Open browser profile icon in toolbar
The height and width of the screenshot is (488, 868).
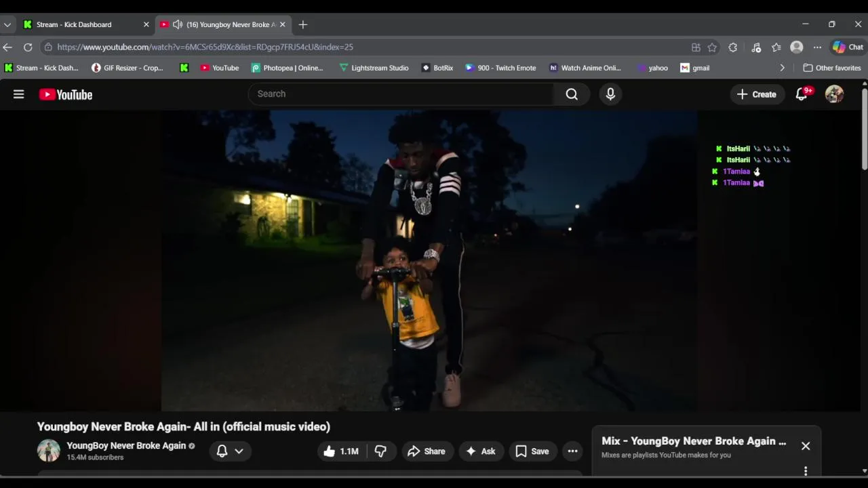coord(797,47)
